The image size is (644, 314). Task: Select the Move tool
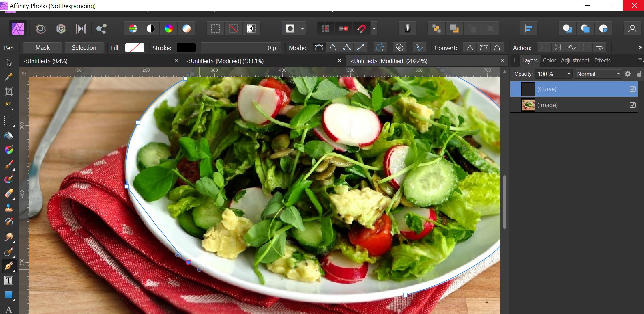pyautogui.click(x=9, y=62)
